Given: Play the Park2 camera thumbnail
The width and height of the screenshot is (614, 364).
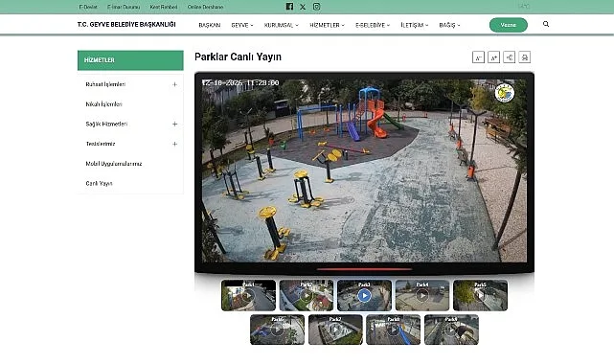Looking at the screenshot, I should [x=307, y=295].
